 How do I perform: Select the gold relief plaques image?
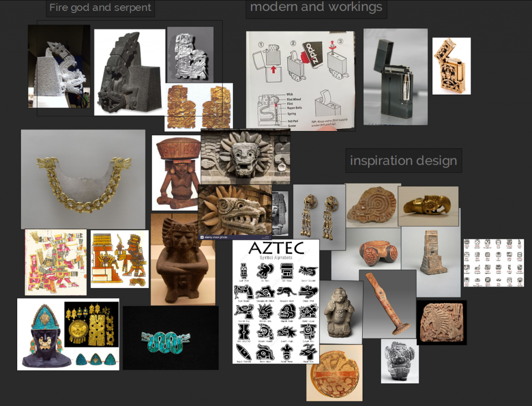coord(199,107)
